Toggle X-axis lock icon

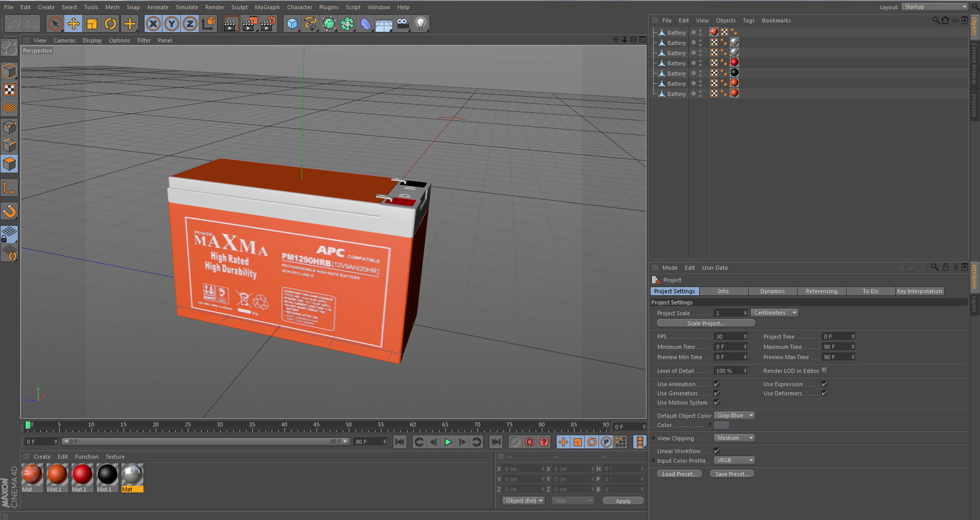(x=153, y=23)
